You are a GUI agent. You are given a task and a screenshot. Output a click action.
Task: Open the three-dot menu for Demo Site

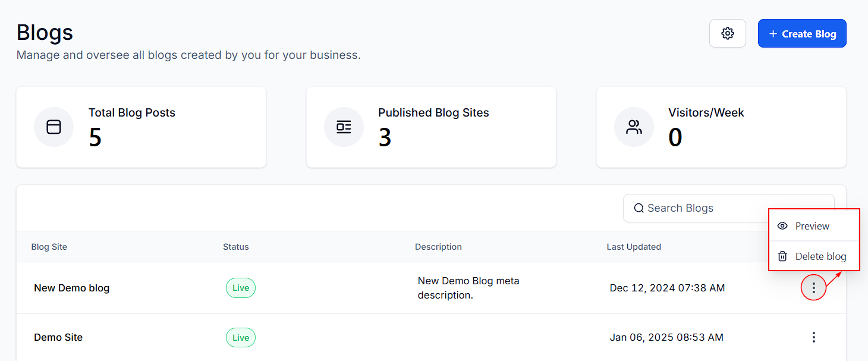click(813, 337)
